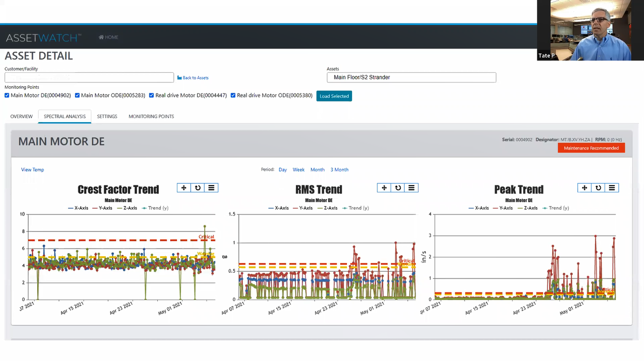Click reset zoom icon on Crest Factor Trend

(196, 187)
